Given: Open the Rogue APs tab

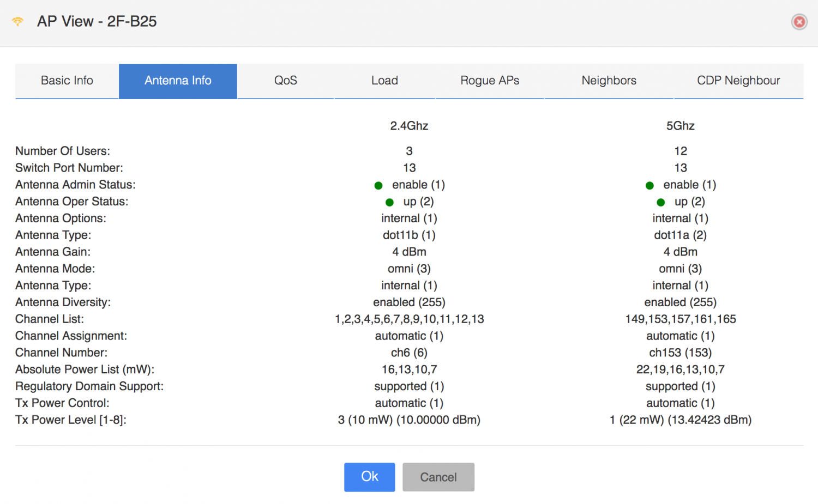Looking at the screenshot, I should click(x=489, y=81).
